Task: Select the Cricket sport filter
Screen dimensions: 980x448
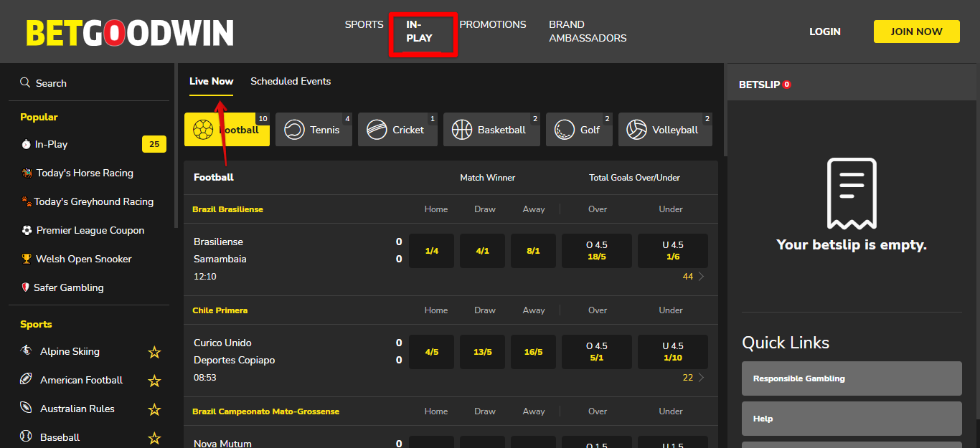Action: (x=397, y=130)
